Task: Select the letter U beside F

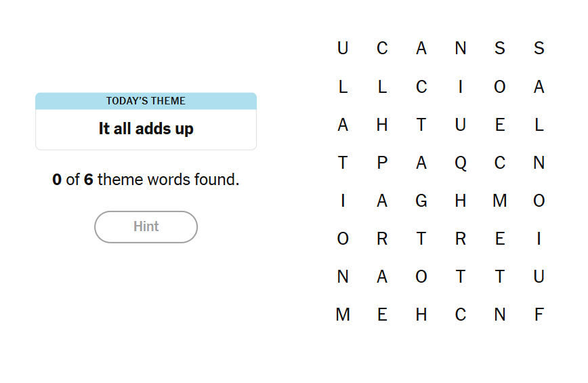Action: [539, 277]
